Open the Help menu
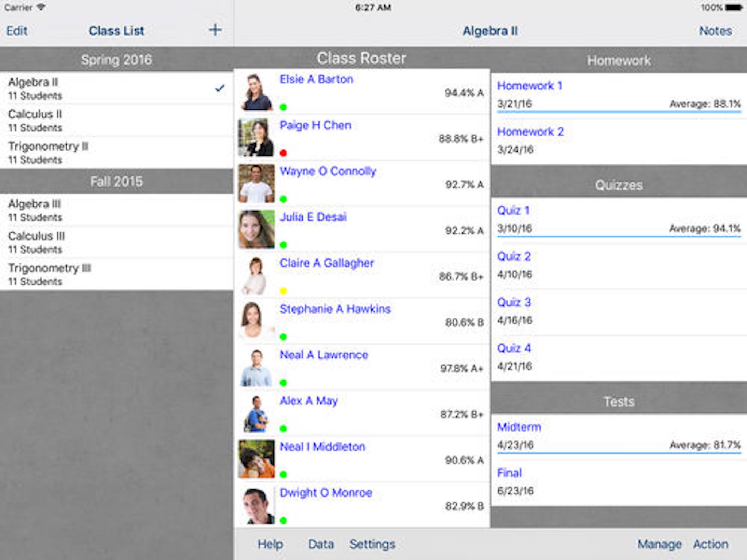747x560 pixels. pyautogui.click(x=270, y=544)
